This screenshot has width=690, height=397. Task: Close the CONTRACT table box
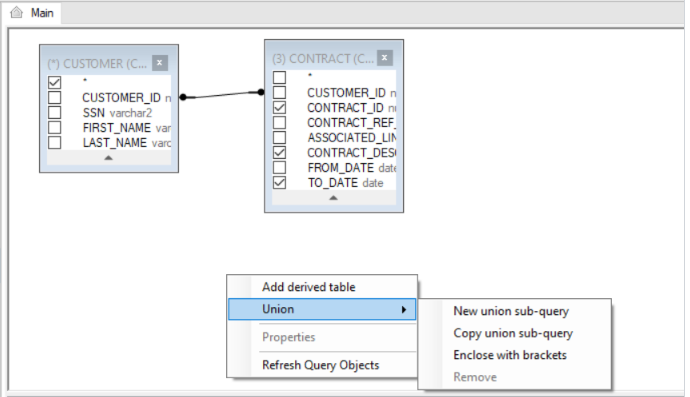[385, 58]
